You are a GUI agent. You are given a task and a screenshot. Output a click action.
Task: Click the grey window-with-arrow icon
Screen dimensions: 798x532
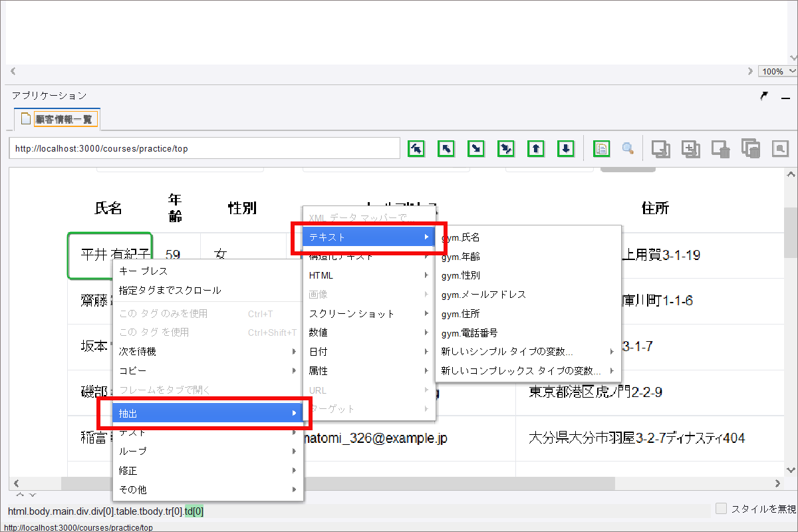[660, 149]
